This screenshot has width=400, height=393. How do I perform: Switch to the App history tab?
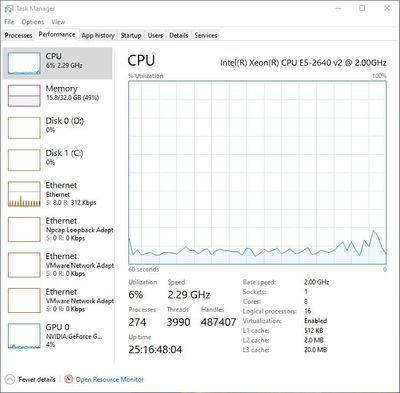[98, 35]
